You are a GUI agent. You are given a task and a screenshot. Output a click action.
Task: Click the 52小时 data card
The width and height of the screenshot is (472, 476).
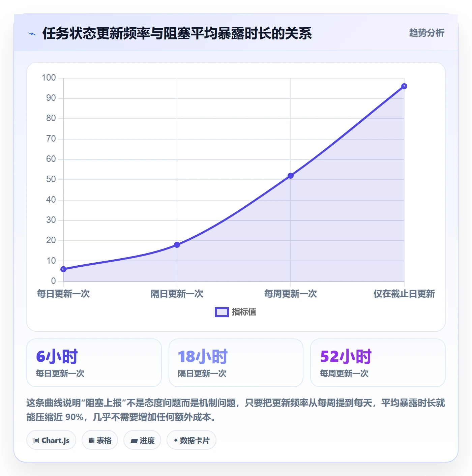378,363
